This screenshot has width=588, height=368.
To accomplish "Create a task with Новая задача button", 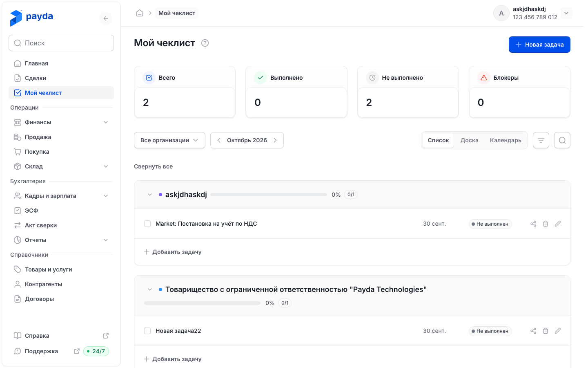I will click(539, 45).
